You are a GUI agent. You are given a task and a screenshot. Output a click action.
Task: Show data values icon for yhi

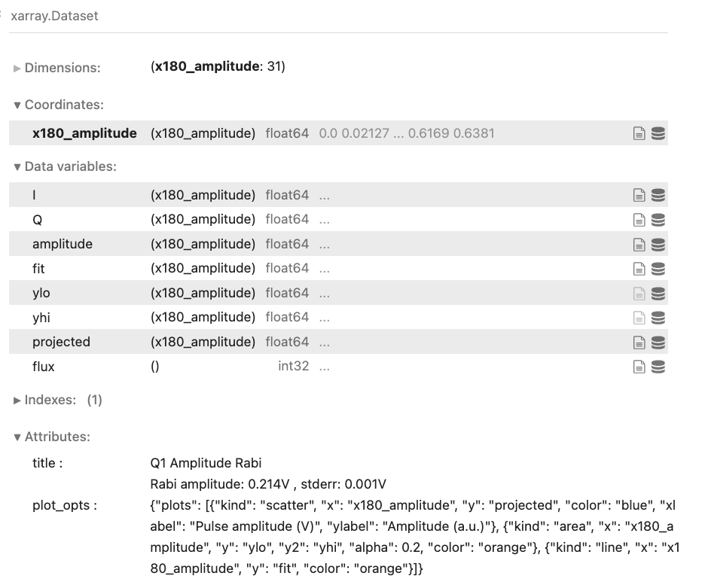coord(658,318)
